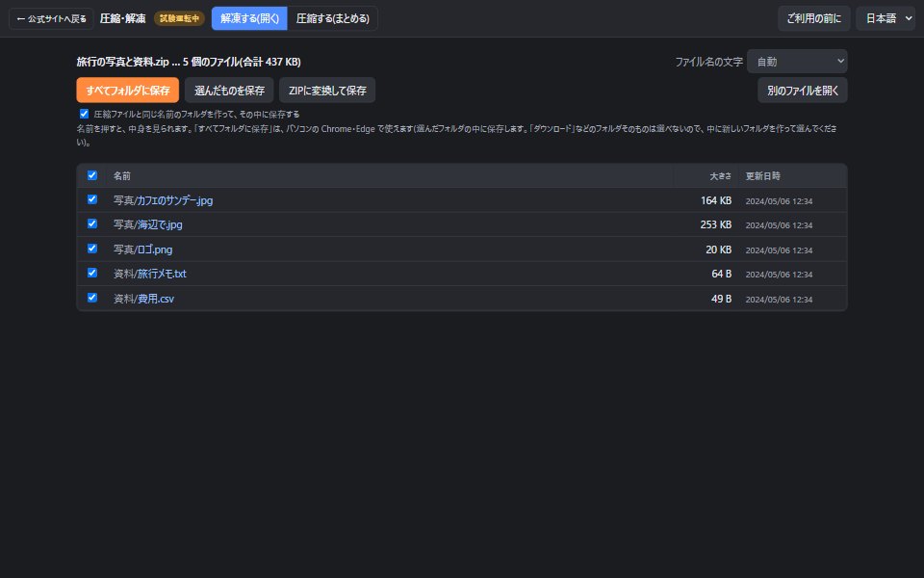The height and width of the screenshot is (578, 924).
Task: Open the ファイル名の文字 encoding dropdown
Action: [797, 62]
